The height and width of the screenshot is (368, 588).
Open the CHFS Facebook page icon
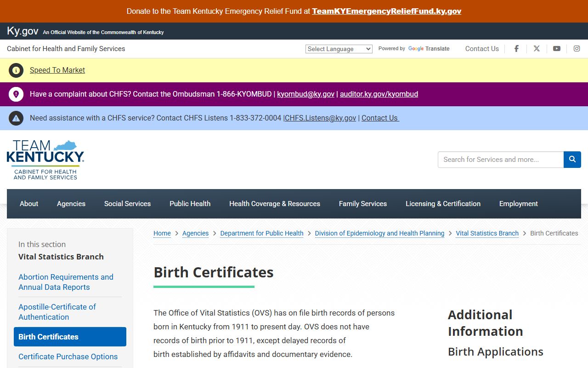tap(516, 49)
